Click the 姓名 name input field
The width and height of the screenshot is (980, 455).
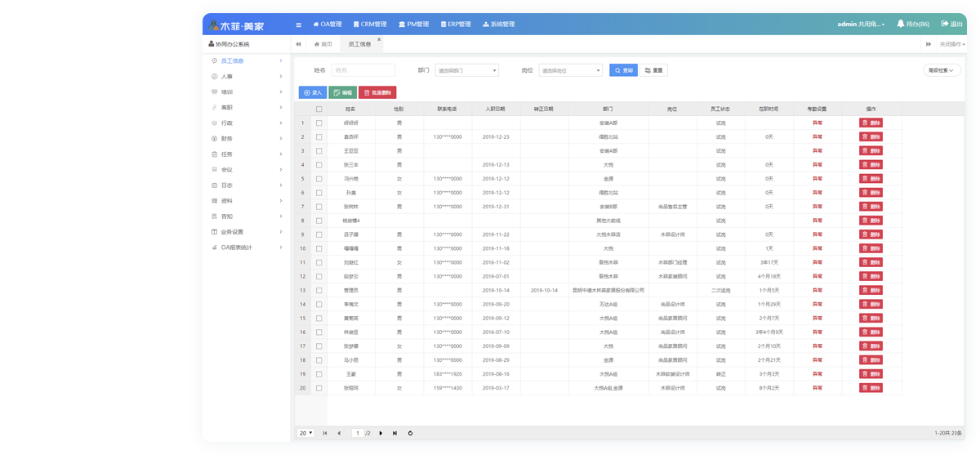click(x=363, y=71)
